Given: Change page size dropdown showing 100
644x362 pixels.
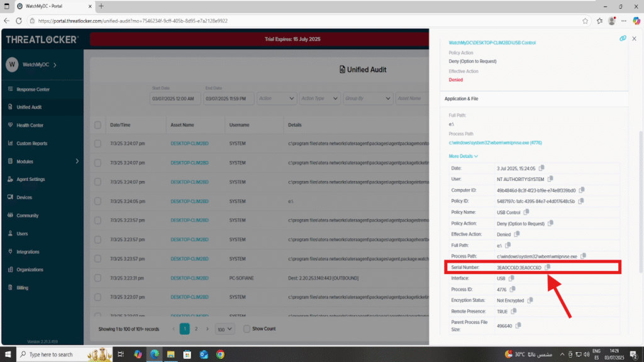Looking at the screenshot, I should 225,329.
